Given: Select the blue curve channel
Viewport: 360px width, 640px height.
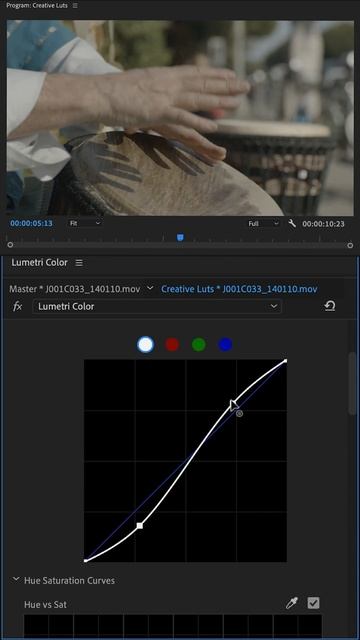Looking at the screenshot, I should click(x=225, y=344).
